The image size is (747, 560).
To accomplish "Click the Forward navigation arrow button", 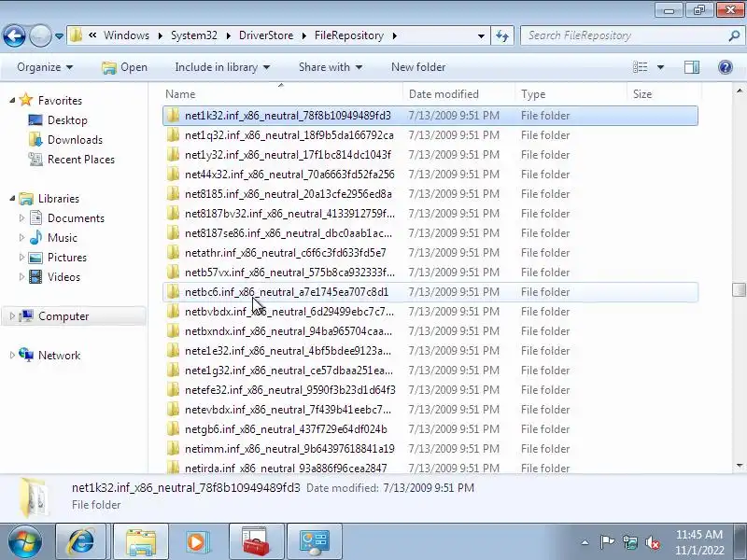I will point(41,35).
